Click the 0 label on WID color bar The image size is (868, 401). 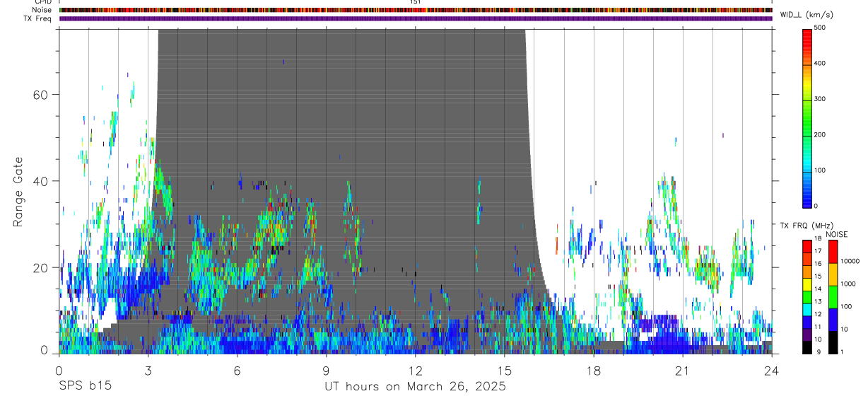[817, 206]
